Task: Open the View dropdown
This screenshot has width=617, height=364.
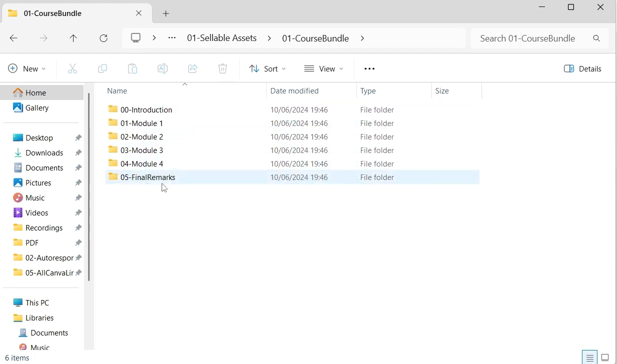Action: pyautogui.click(x=324, y=68)
